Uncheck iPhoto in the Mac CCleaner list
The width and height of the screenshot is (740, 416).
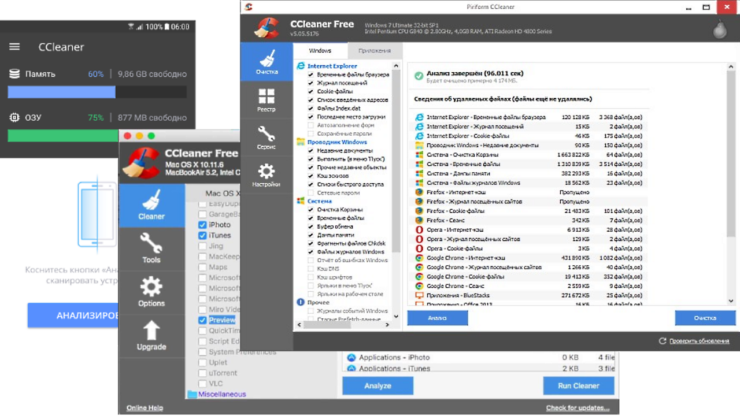point(202,225)
